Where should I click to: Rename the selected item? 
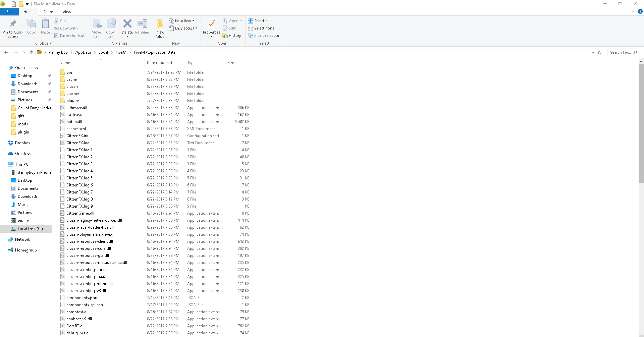pyautogui.click(x=142, y=27)
